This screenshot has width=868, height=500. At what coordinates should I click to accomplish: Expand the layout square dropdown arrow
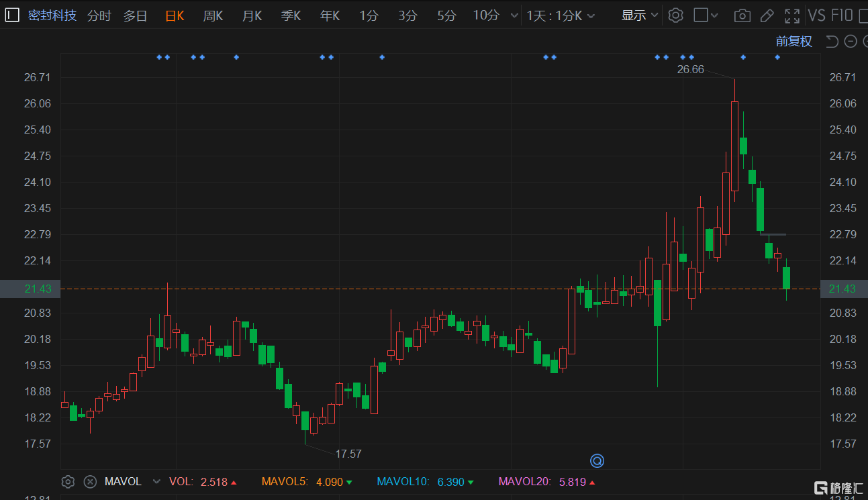714,15
